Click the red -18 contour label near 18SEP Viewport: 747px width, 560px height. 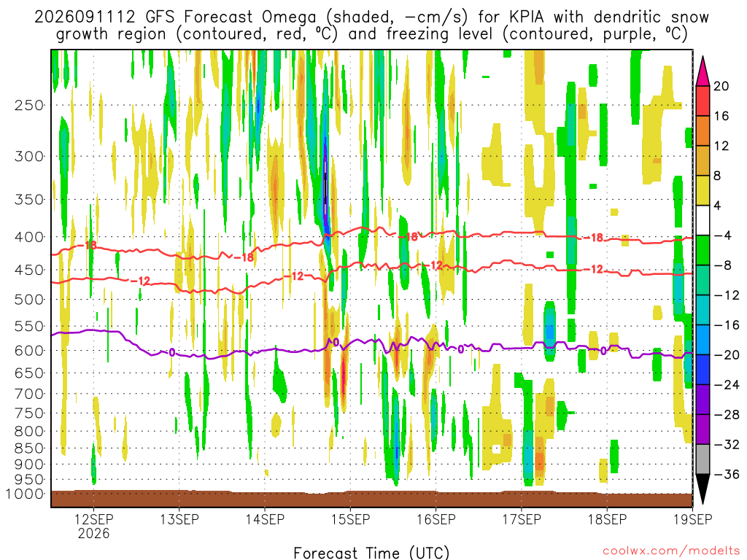(594, 237)
